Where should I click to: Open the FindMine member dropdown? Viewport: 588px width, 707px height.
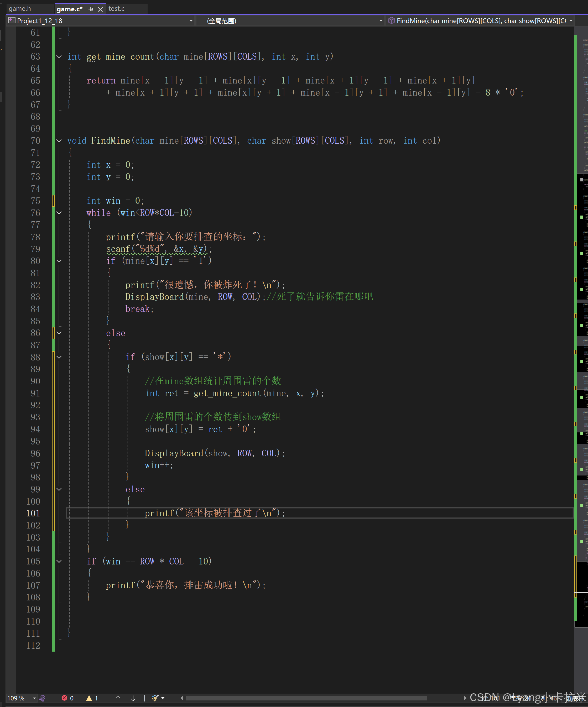(x=570, y=20)
